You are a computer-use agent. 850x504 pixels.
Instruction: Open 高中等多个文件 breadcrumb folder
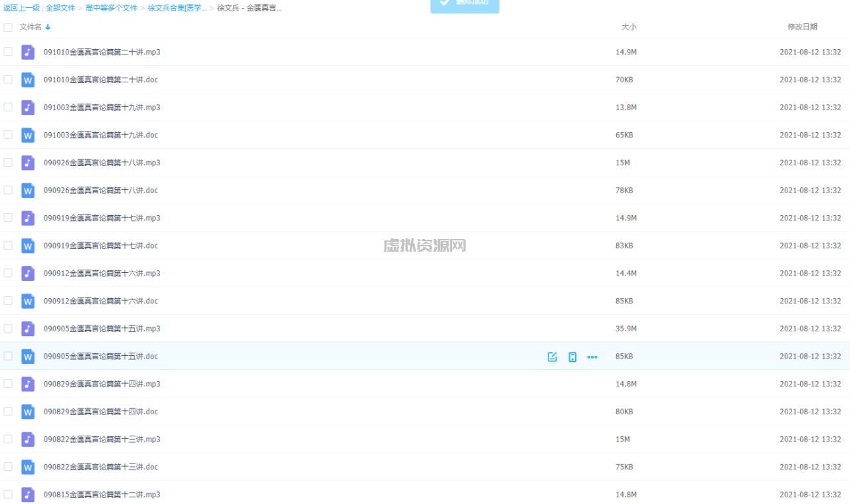coord(112,8)
